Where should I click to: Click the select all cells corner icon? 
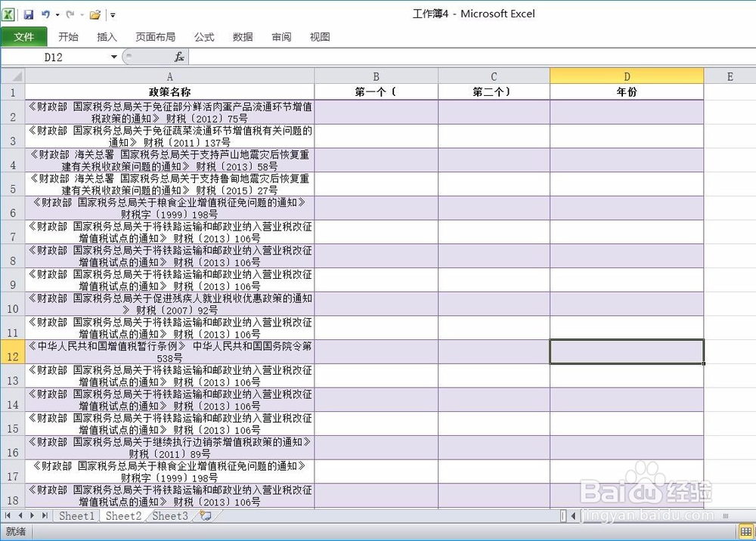click(12, 76)
